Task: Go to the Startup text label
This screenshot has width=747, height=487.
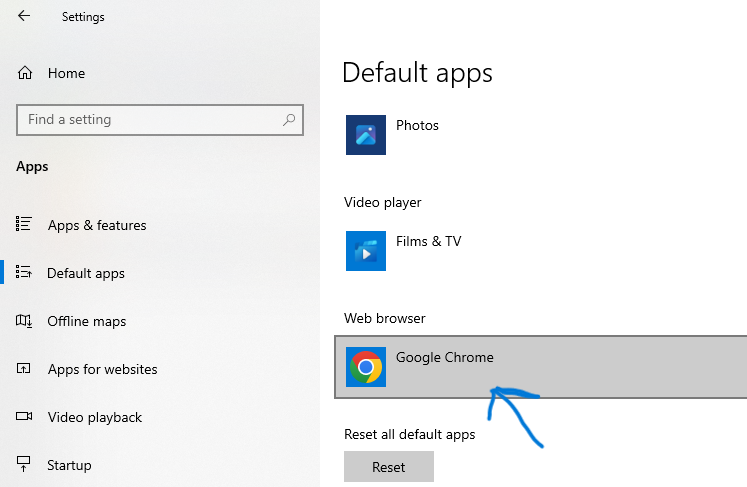Action: click(x=69, y=465)
